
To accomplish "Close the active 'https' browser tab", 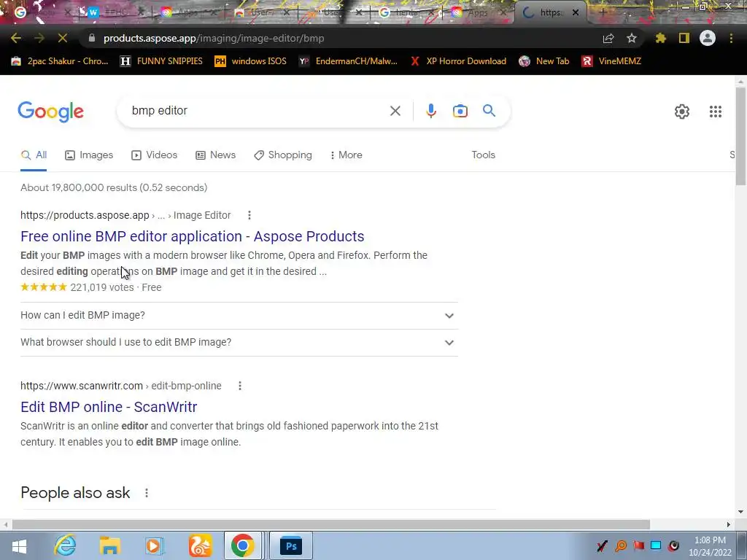I will point(575,13).
